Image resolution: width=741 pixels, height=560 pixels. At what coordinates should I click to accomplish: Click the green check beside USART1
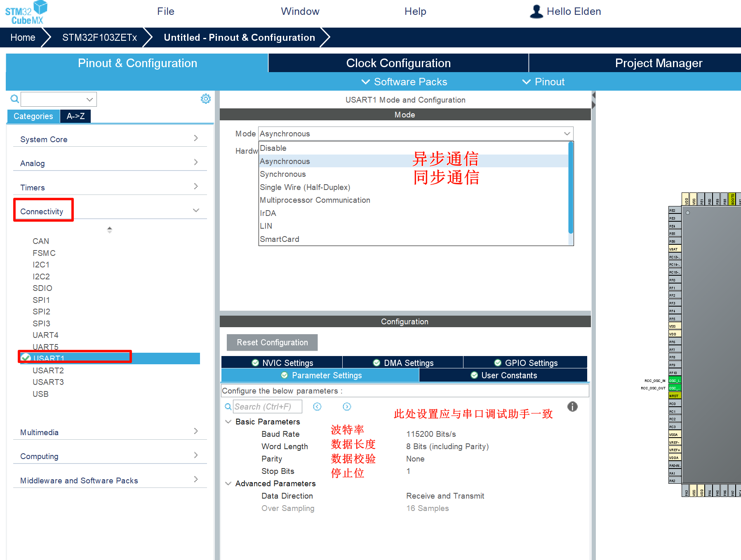click(26, 358)
